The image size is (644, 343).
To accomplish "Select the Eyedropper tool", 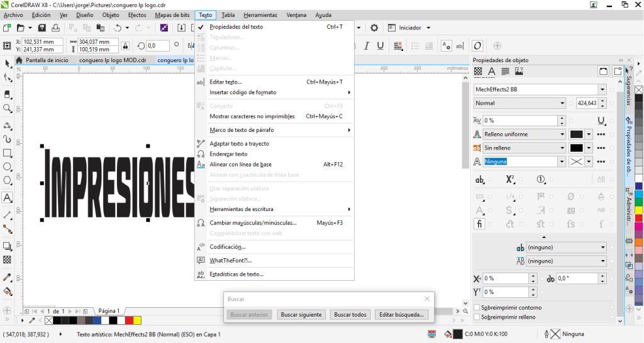I will coord(7,278).
